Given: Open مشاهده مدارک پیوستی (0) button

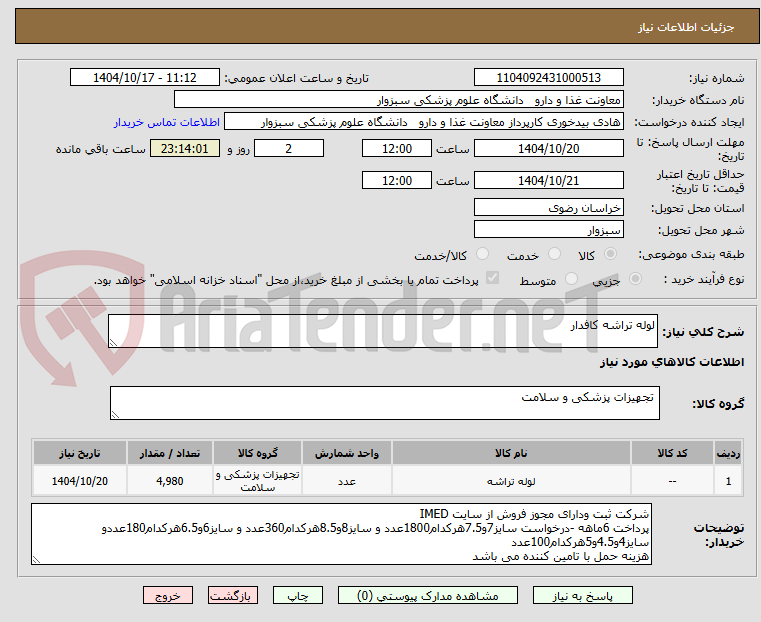Looking at the screenshot, I should coord(428,595).
